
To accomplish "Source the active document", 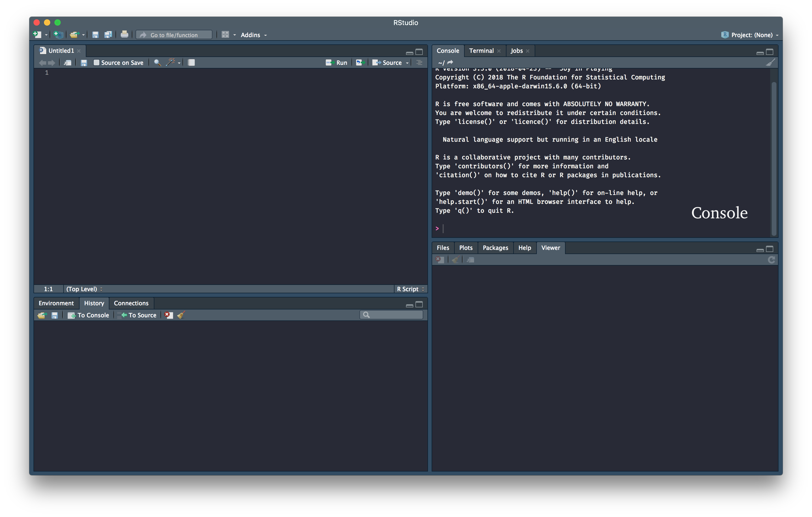I will pos(387,63).
